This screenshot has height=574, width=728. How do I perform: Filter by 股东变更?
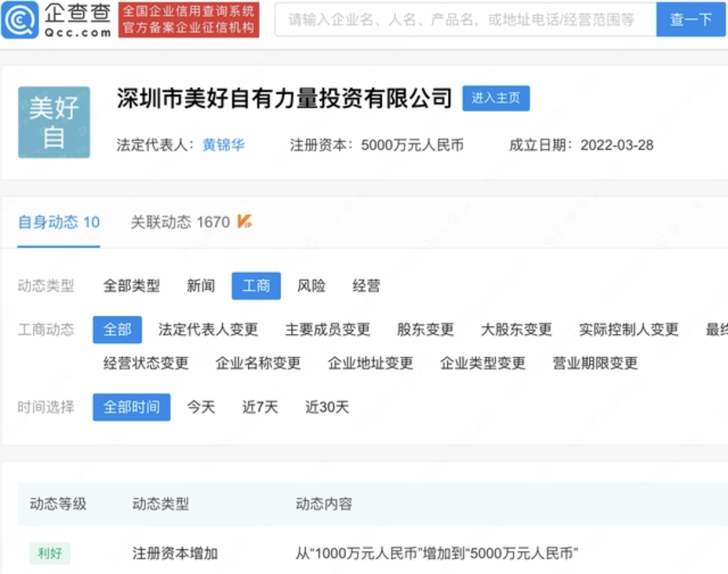click(x=425, y=329)
